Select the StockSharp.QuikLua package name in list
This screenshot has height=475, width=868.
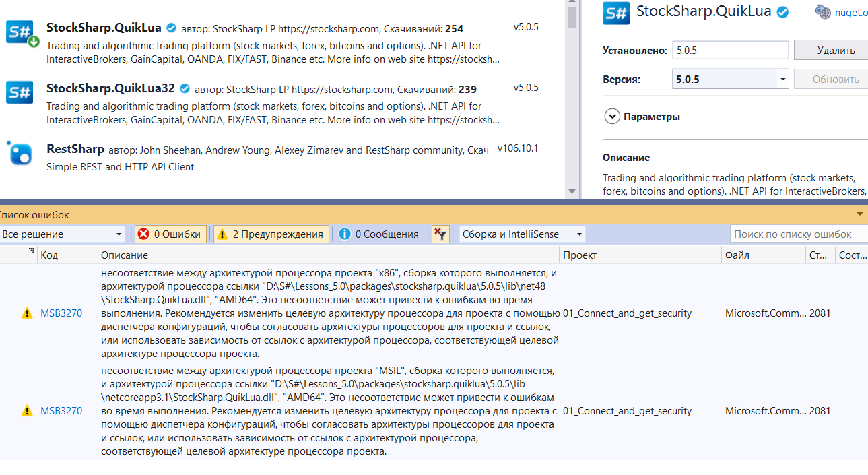point(104,28)
